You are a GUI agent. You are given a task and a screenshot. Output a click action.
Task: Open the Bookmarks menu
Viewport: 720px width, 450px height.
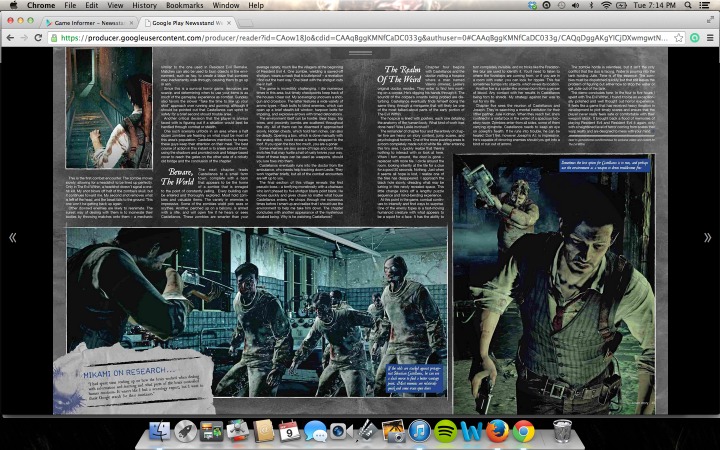pyautogui.click(x=185, y=5)
